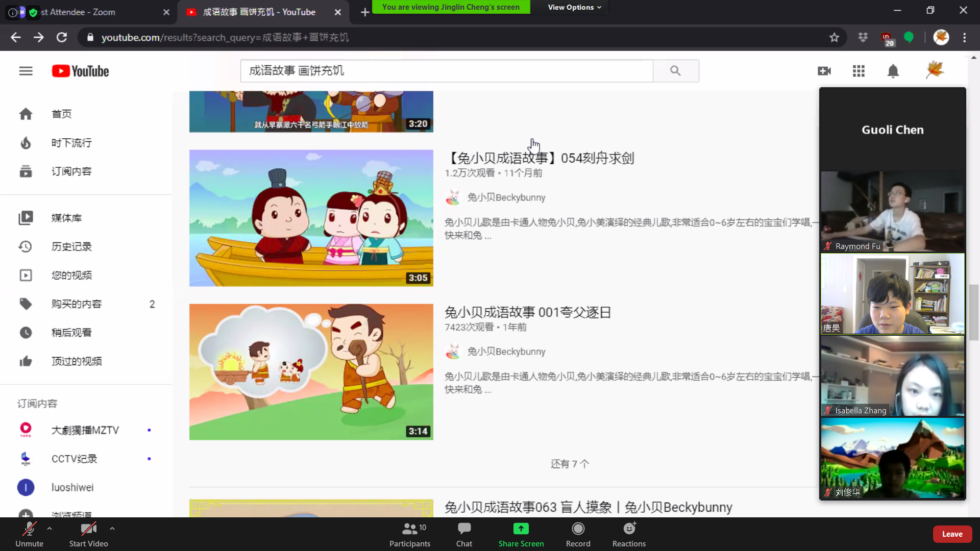Select Isabella Zhang's video tile

(893, 376)
